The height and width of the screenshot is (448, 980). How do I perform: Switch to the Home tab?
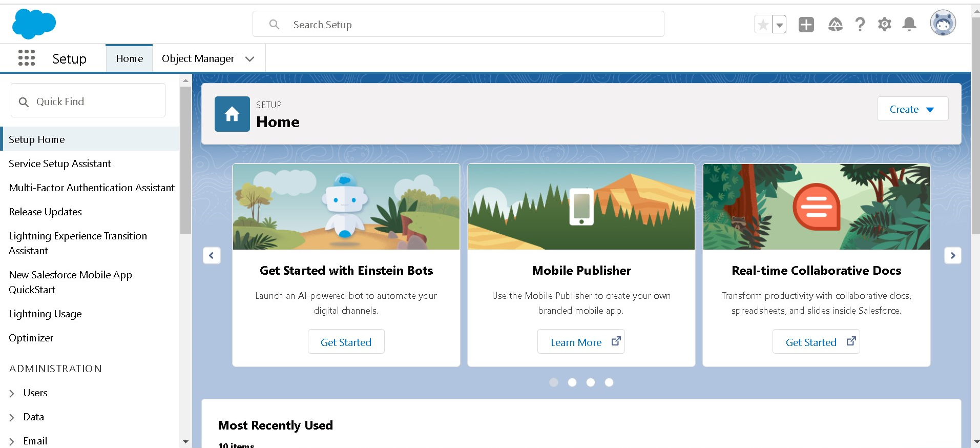(129, 58)
